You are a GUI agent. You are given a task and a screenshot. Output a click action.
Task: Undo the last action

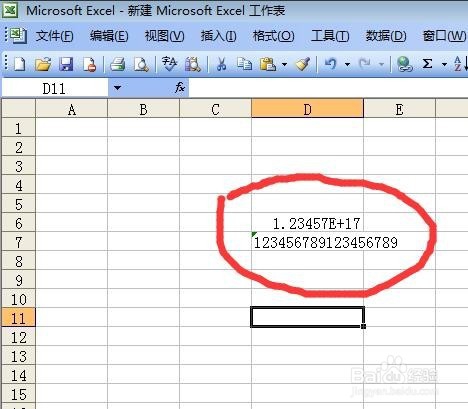tap(330, 64)
